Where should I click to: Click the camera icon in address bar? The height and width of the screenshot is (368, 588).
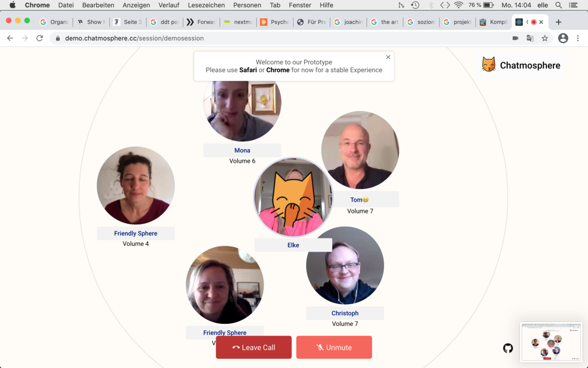coord(515,38)
